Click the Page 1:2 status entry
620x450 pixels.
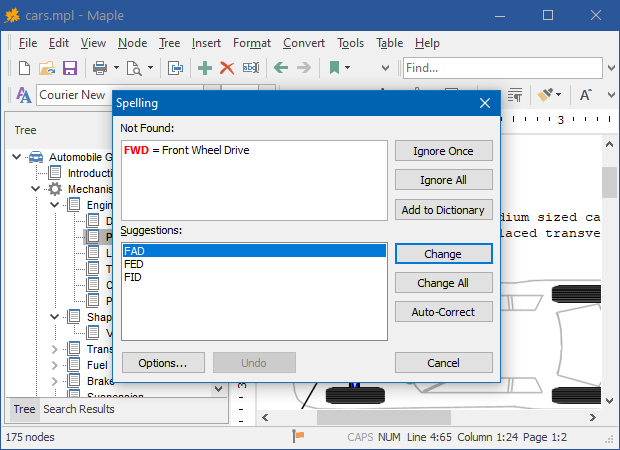coord(545,437)
